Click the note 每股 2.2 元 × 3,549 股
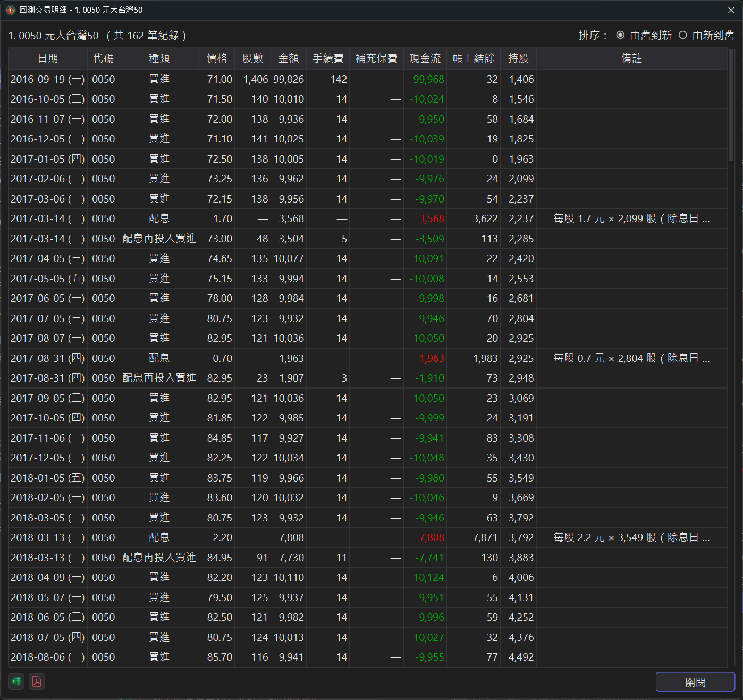This screenshot has height=700, width=743. pyautogui.click(x=631, y=537)
